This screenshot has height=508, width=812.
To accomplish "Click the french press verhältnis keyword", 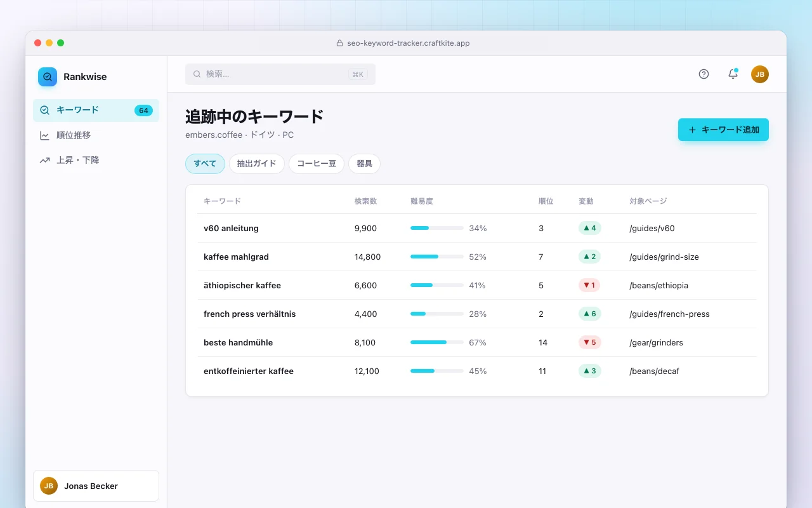I will (249, 314).
